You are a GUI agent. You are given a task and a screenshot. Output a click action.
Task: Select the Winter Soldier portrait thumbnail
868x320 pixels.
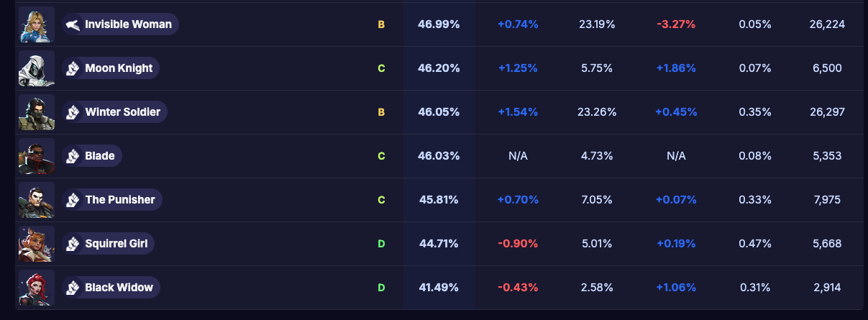coord(36,112)
